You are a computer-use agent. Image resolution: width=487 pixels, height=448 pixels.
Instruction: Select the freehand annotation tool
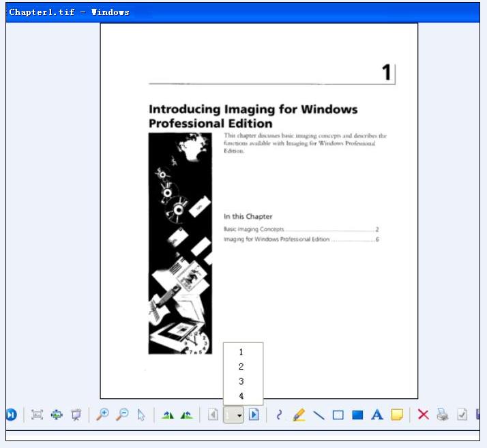[x=279, y=415]
